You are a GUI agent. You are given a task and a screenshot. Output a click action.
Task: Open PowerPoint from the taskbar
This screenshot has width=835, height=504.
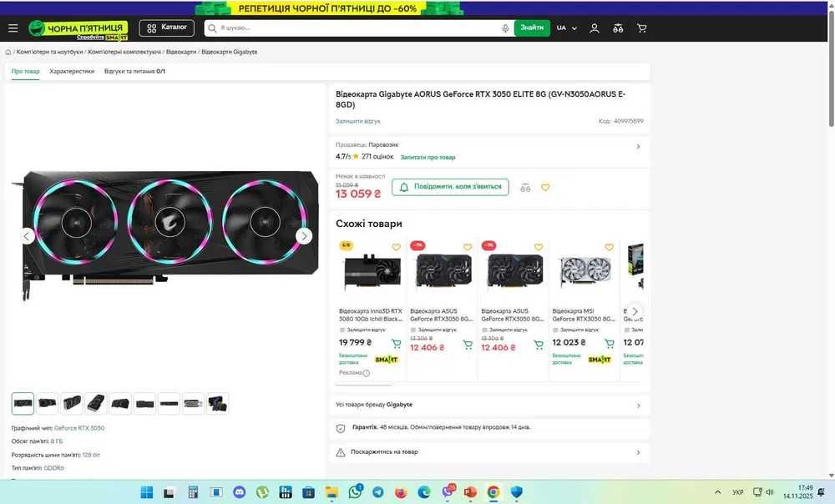click(470, 491)
